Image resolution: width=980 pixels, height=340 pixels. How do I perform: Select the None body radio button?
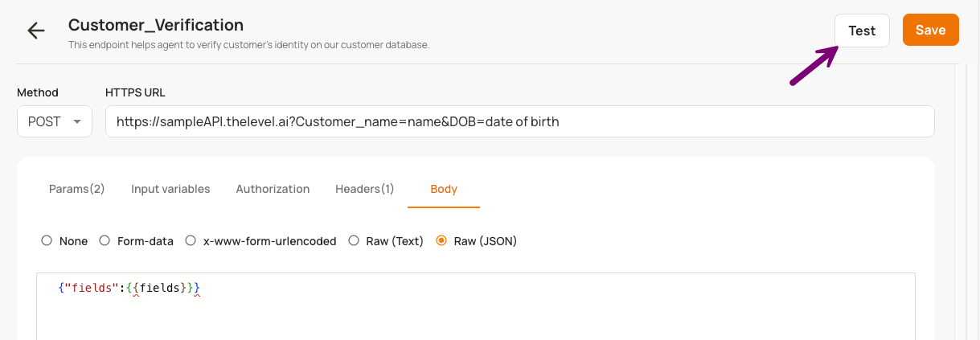click(x=47, y=240)
